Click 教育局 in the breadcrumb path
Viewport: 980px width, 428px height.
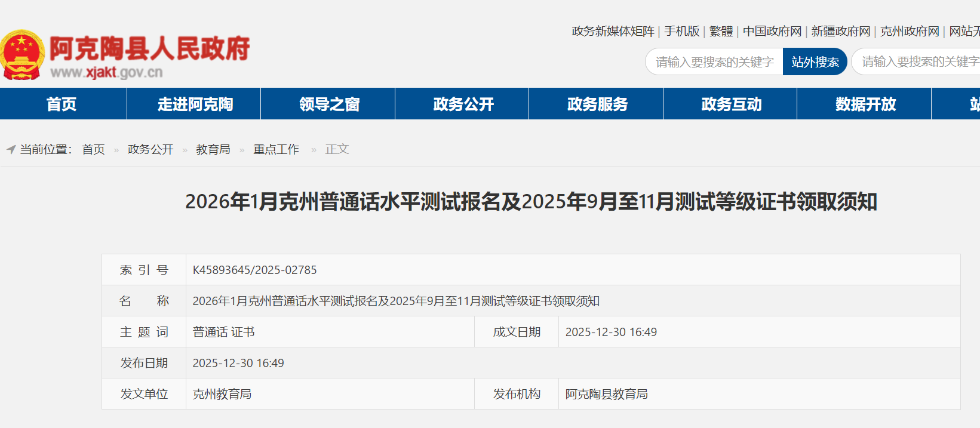coord(213,149)
